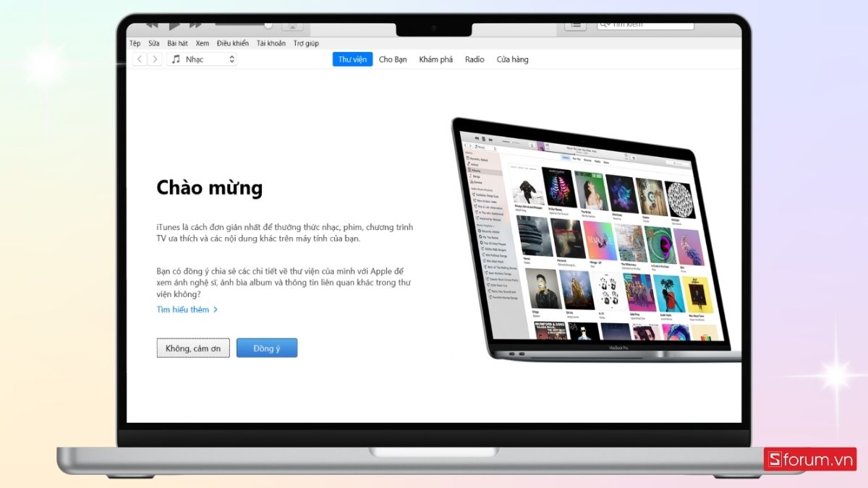Open the Điều khiển menu
The image size is (868, 488).
tap(232, 43)
